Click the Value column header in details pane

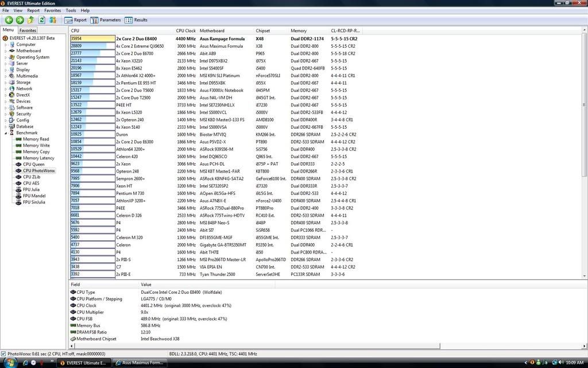(x=207, y=285)
